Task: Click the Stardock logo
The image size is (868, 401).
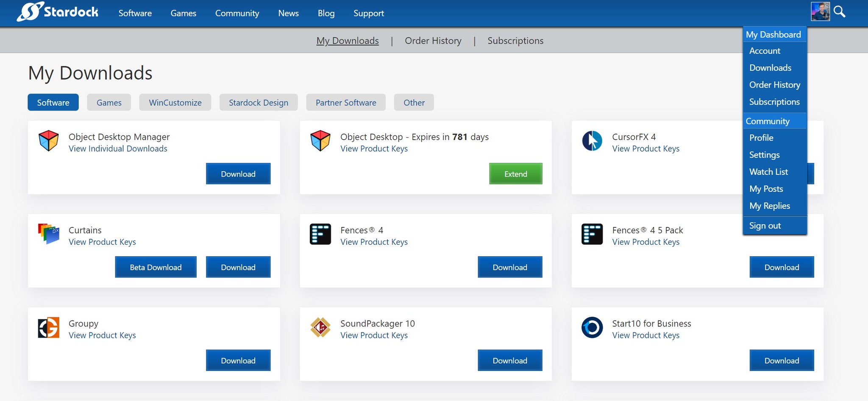Action: [57, 12]
